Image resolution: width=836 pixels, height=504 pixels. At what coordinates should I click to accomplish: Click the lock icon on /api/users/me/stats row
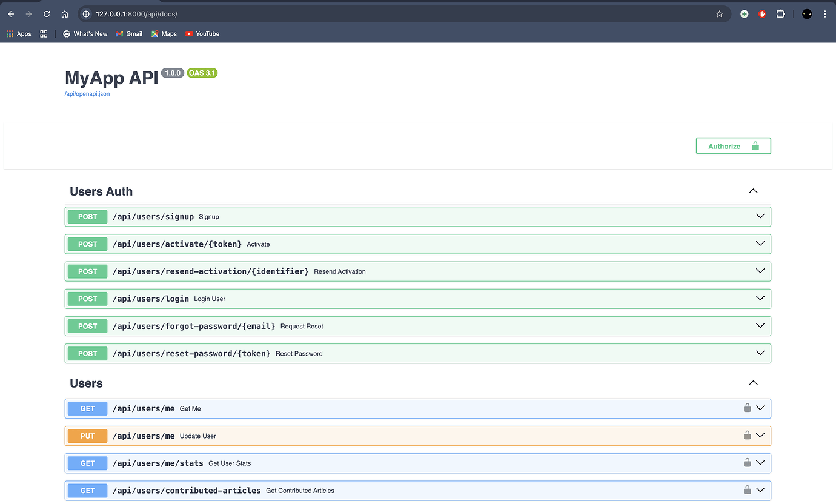747,462
